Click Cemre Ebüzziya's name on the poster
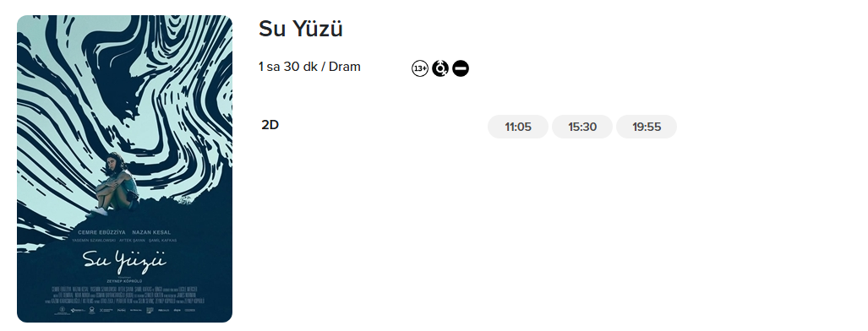 coord(102,232)
